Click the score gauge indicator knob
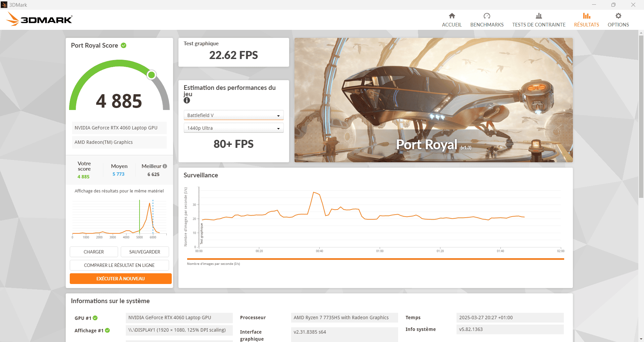Viewport: 644px width, 342px height. pyautogui.click(x=152, y=75)
